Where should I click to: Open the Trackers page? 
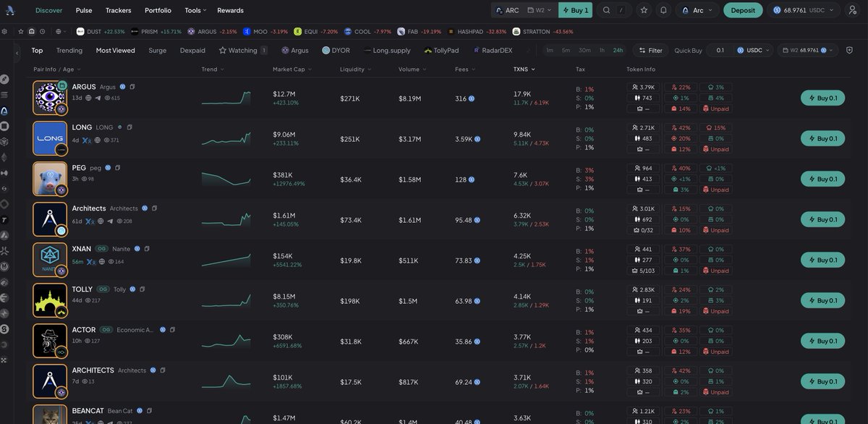click(x=118, y=10)
